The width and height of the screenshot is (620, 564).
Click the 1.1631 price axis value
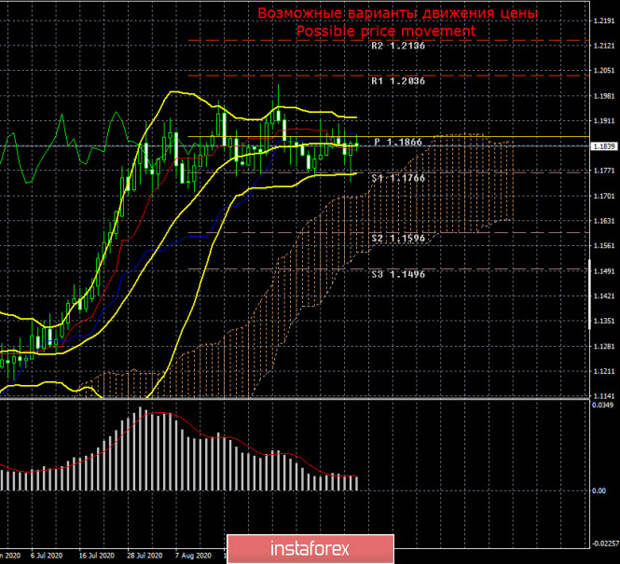604,221
